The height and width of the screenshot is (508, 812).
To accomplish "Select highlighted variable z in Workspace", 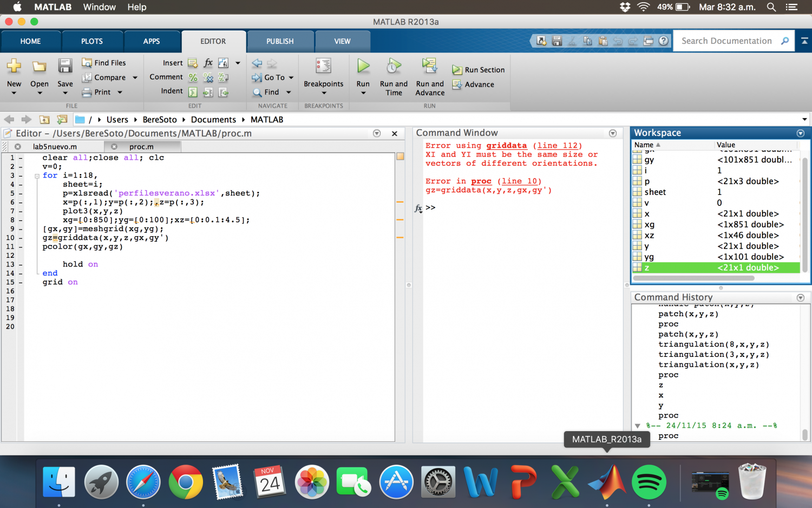I will (x=716, y=268).
